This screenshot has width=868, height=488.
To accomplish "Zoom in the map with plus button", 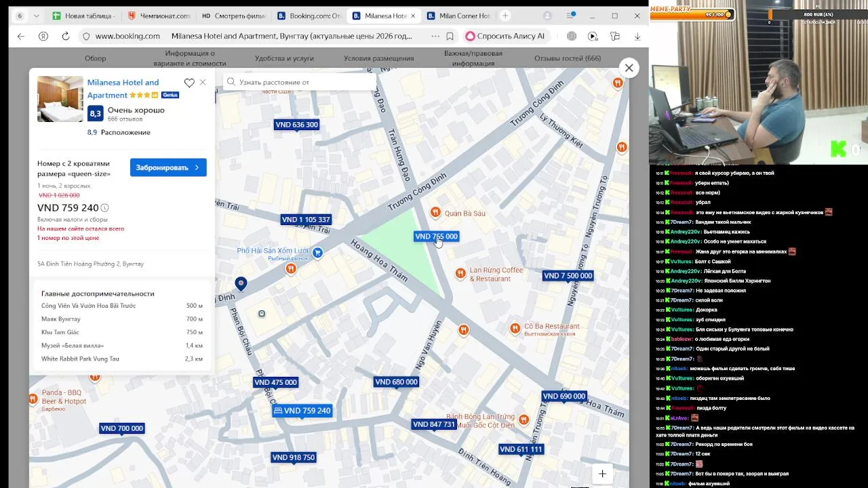I will [x=602, y=474].
